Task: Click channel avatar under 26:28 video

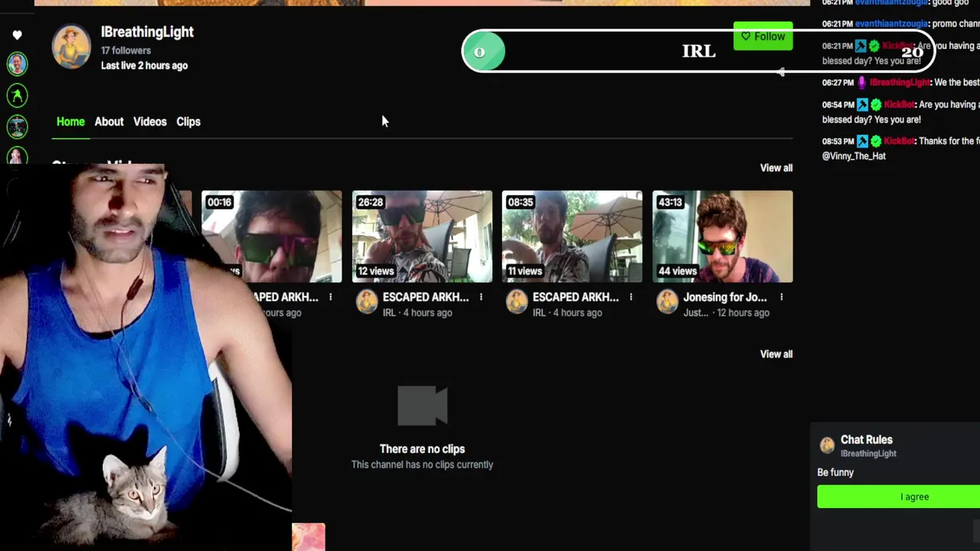Action: coord(367,302)
